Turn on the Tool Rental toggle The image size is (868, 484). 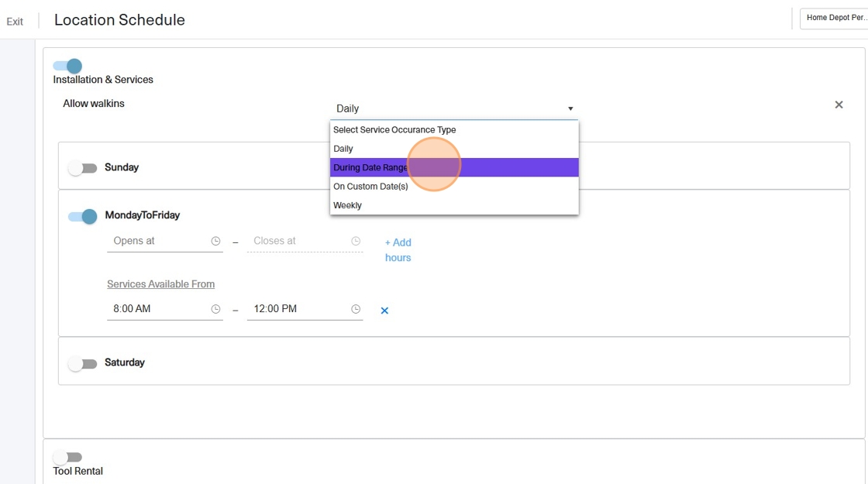(x=67, y=458)
